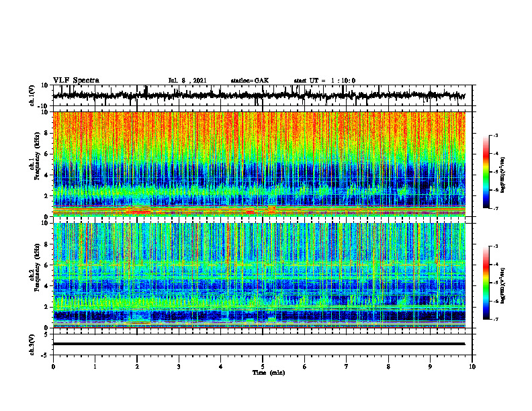This screenshot has width=532, height=411.
Task: Click the ch.2 spectrogram color scale bar
Action: [x=486, y=283]
